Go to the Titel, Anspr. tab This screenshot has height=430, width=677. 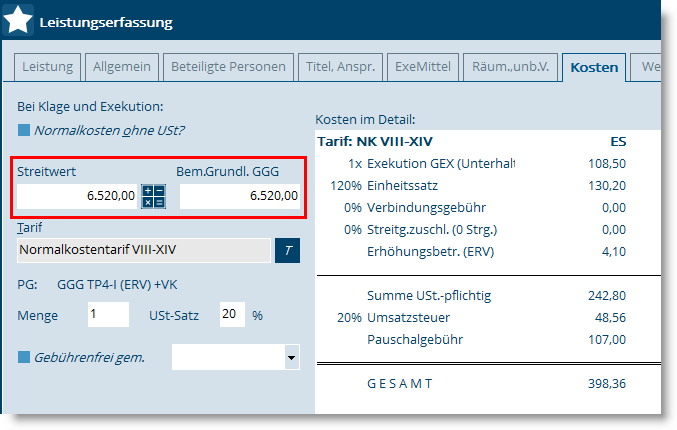339,67
